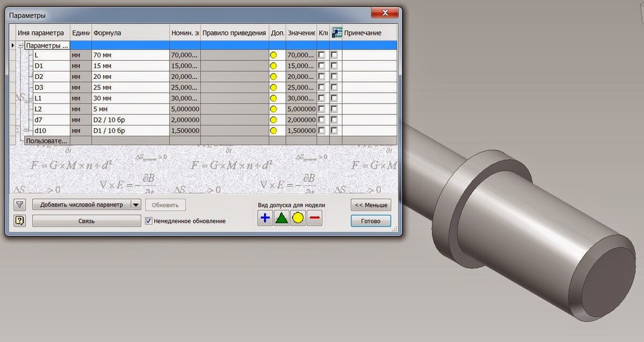Open the add parameter dropdown arrow
The image size is (644, 342).
[x=136, y=205]
